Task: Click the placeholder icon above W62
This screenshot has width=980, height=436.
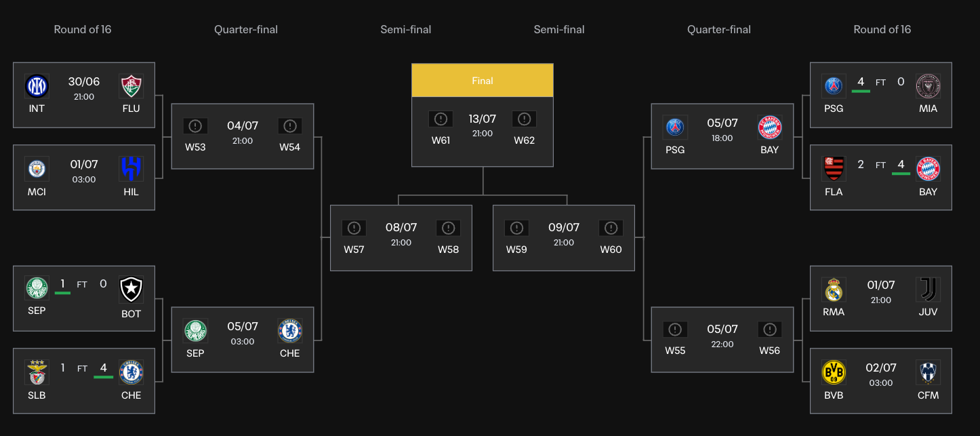Action: [524, 119]
